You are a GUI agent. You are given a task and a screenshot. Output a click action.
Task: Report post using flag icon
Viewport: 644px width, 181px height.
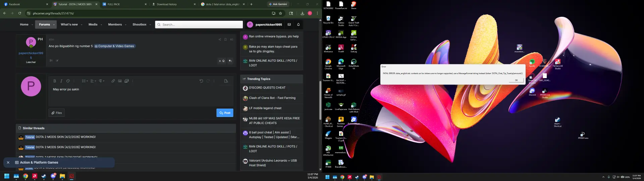pyautogui.click(x=51, y=61)
